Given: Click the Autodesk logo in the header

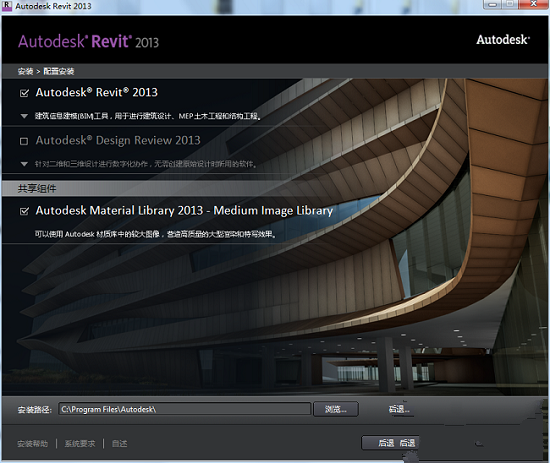Looking at the screenshot, I should click(503, 40).
